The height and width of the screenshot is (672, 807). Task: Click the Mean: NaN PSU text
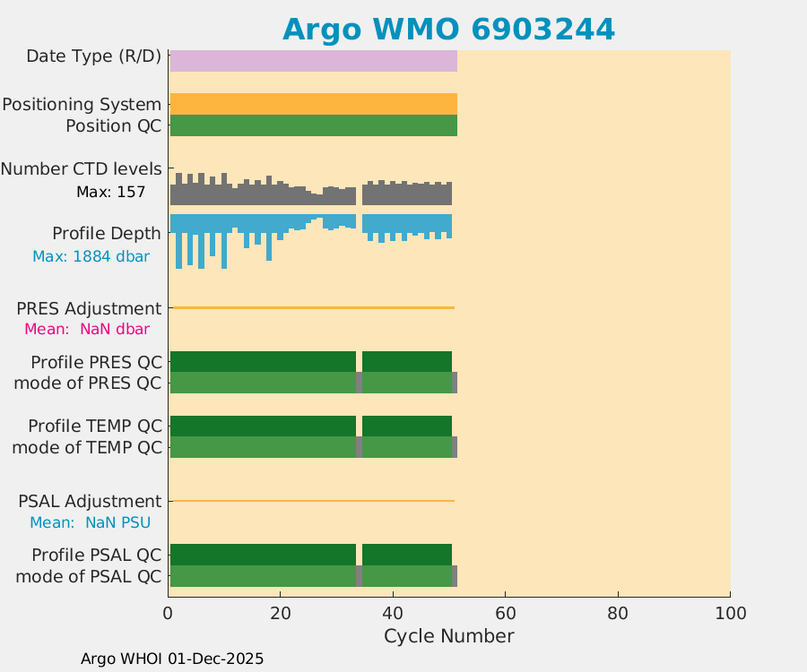tap(90, 522)
